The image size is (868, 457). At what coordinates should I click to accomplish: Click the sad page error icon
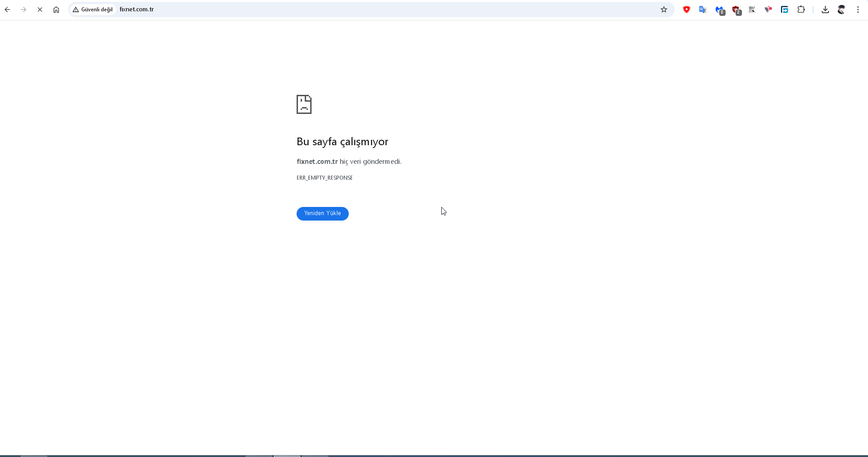(304, 104)
